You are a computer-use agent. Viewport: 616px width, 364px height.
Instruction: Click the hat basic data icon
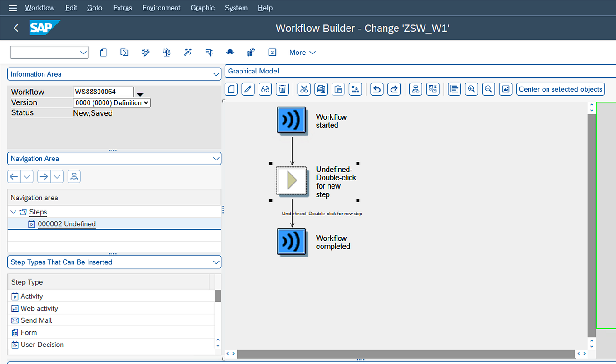(x=230, y=53)
